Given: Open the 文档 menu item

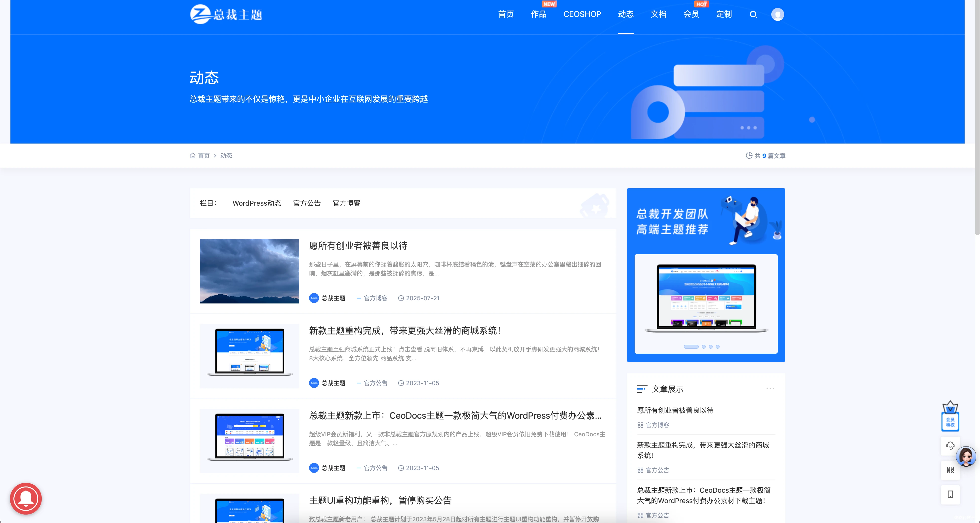Looking at the screenshot, I should 658,14.
